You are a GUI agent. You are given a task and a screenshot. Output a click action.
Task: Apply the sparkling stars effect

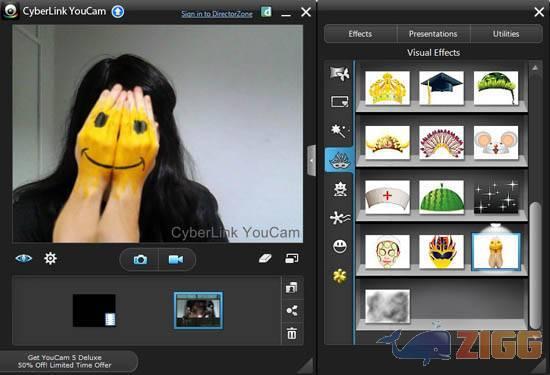[496, 197]
